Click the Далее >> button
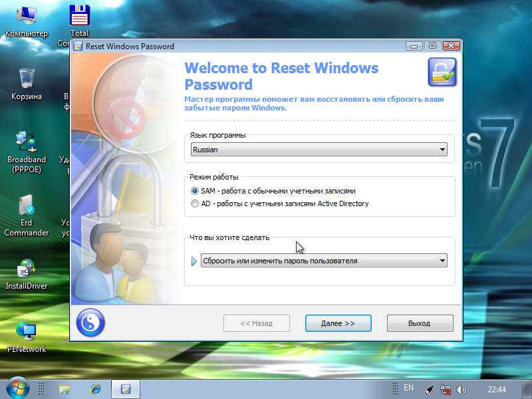This screenshot has height=399, width=532. pyautogui.click(x=338, y=323)
